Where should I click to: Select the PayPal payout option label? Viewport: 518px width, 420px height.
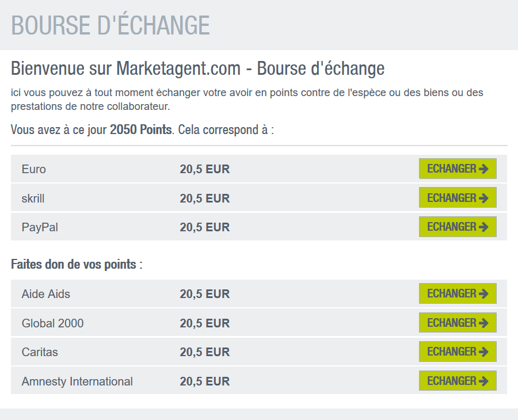pos(40,226)
